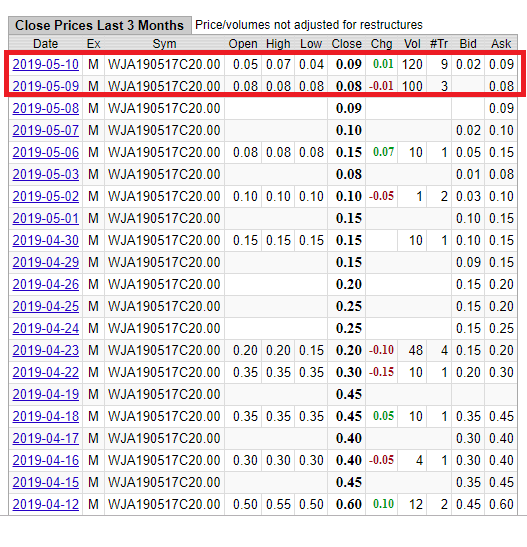Image resolution: width=527 pixels, height=547 pixels.
Task: Open the 2019-04-17 date link
Action: 46,438
